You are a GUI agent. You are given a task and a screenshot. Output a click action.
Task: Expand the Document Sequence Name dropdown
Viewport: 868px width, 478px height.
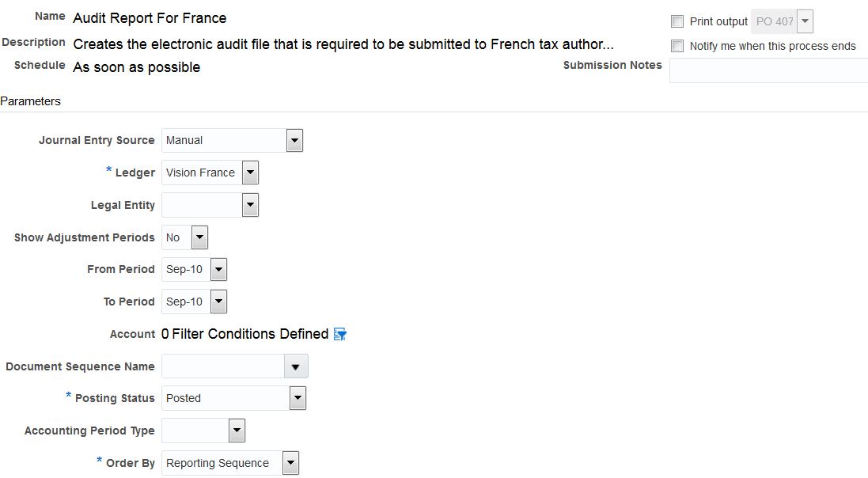[295, 366]
